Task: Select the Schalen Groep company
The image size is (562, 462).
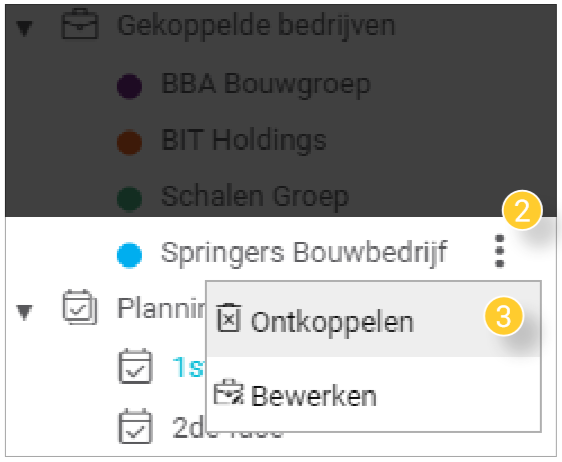Action: (254, 197)
